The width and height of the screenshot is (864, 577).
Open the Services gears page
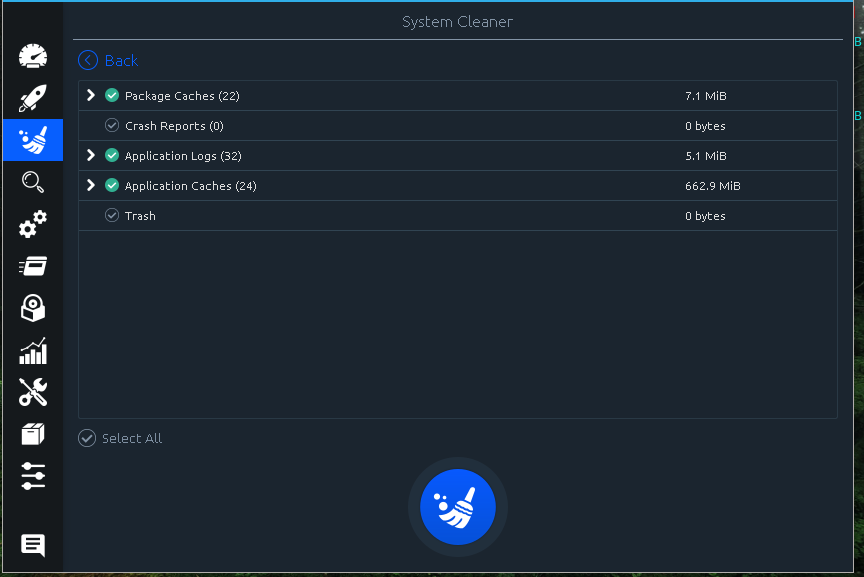(x=33, y=224)
